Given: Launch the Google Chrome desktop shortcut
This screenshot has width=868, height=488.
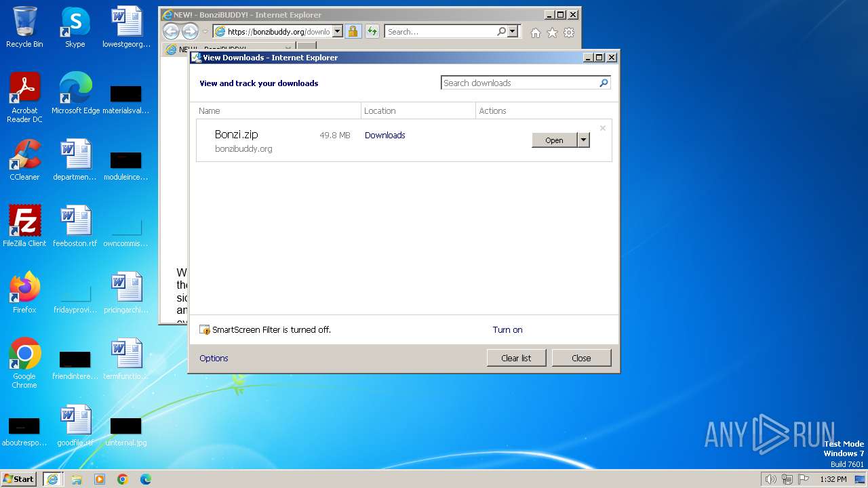Looking at the screenshot, I should tap(24, 363).
